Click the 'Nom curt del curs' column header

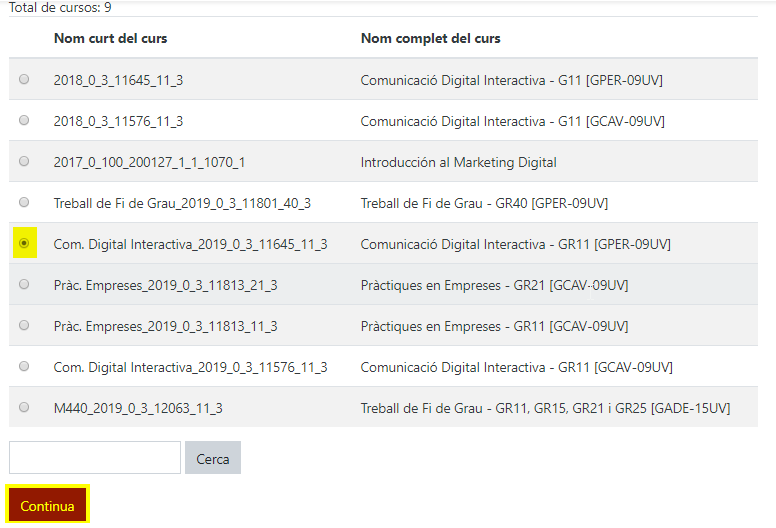pos(110,39)
